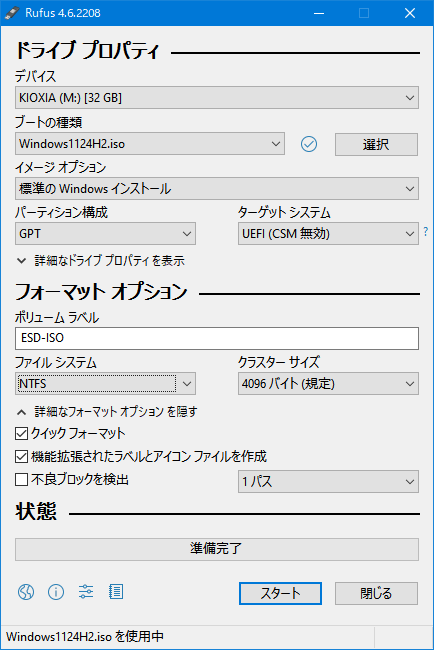Open the ターゲット システム UEFI dropdown
The height and width of the screenshot is (650, 434).
tap(328, 234)
